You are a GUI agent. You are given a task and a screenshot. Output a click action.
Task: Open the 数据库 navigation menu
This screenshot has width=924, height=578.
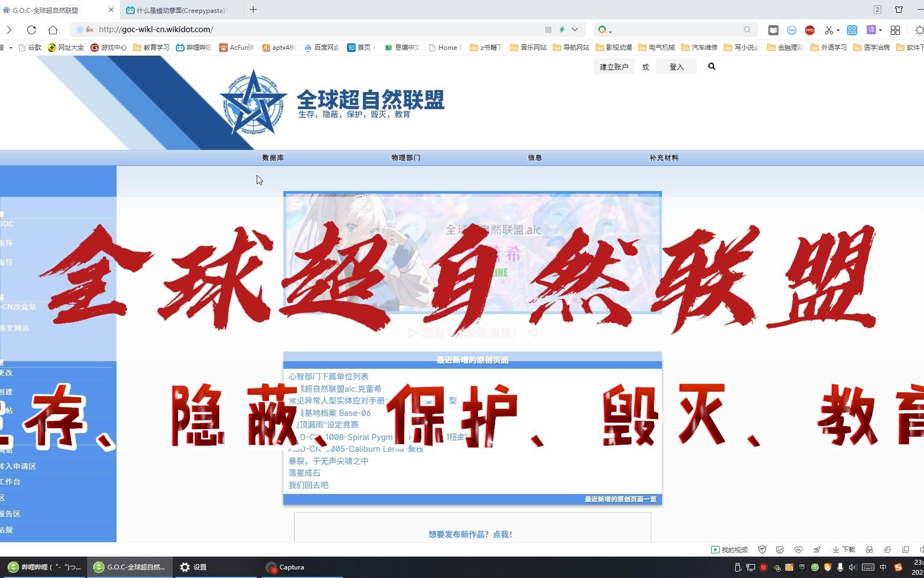273,158
